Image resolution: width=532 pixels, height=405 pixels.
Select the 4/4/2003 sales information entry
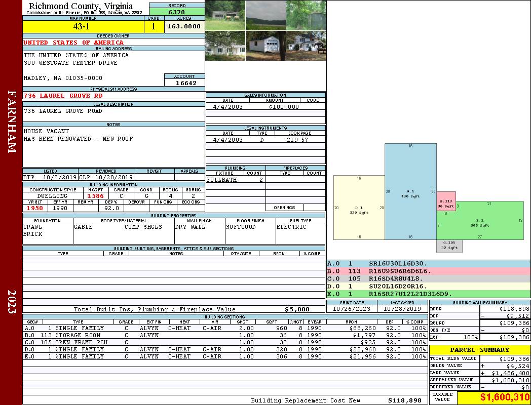click(x=265, y=107)
